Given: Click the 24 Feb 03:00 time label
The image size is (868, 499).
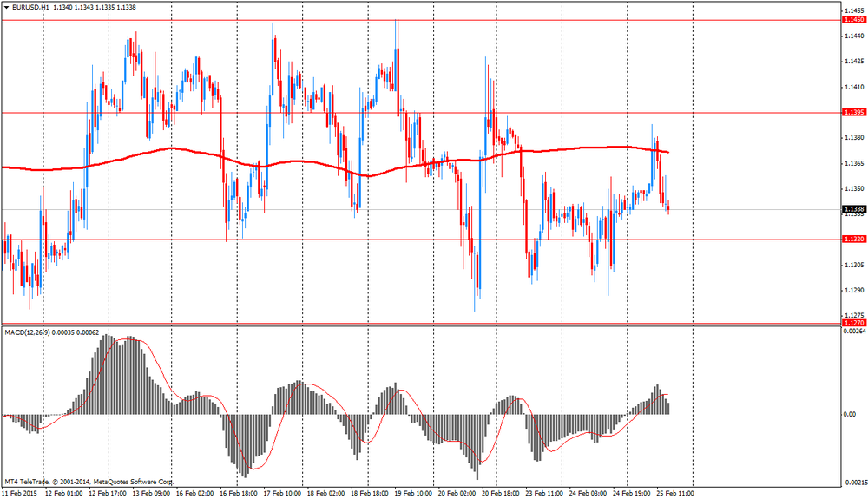Looking at the screenshot, I should (x=588, y=494).
